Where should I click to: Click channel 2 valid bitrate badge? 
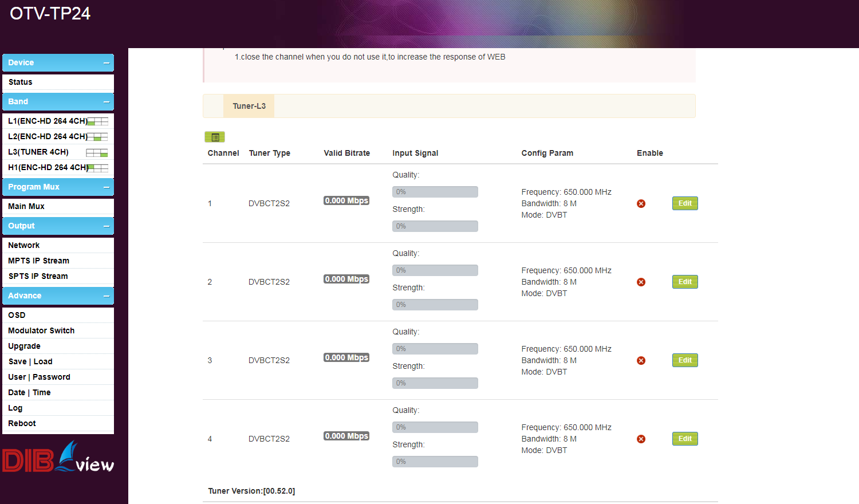coord(346,279)
